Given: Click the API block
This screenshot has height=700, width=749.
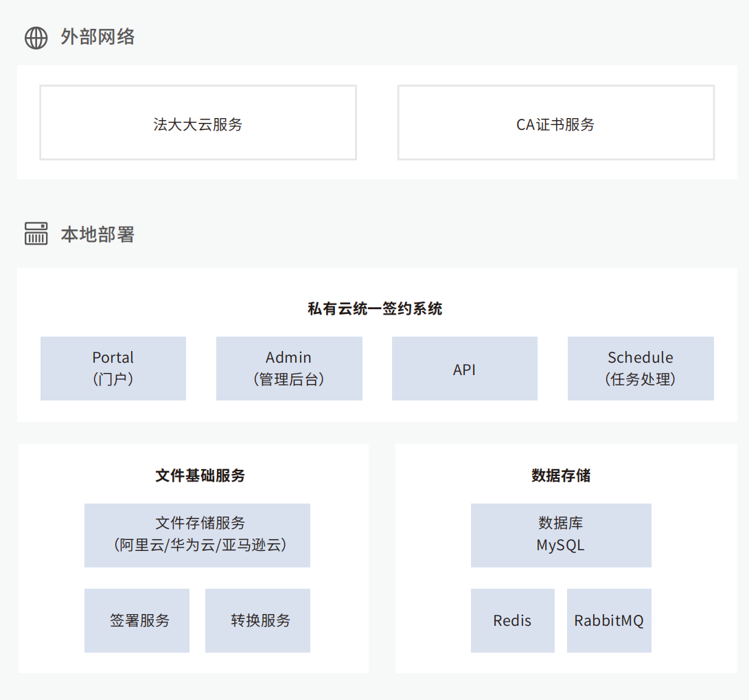Looking at the screenshot, I should pos(465,368).
